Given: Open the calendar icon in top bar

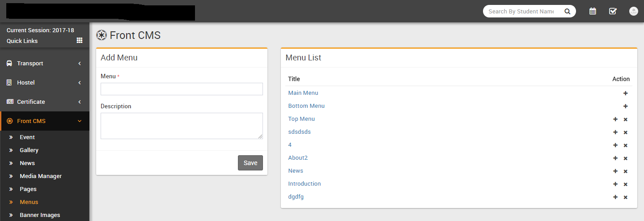Looking at the screenshot, I should click(593, 11).
